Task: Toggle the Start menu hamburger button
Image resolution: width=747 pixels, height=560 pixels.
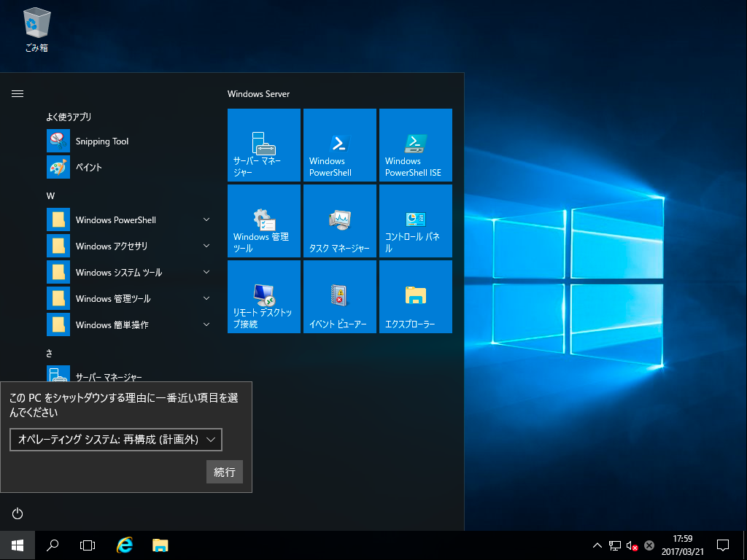Action: click(18, 94)
